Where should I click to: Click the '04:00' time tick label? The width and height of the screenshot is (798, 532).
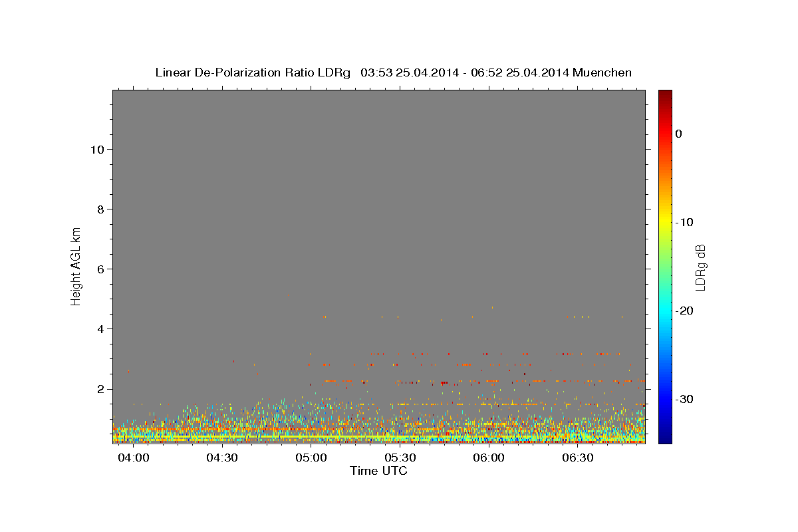coord(134,458)
